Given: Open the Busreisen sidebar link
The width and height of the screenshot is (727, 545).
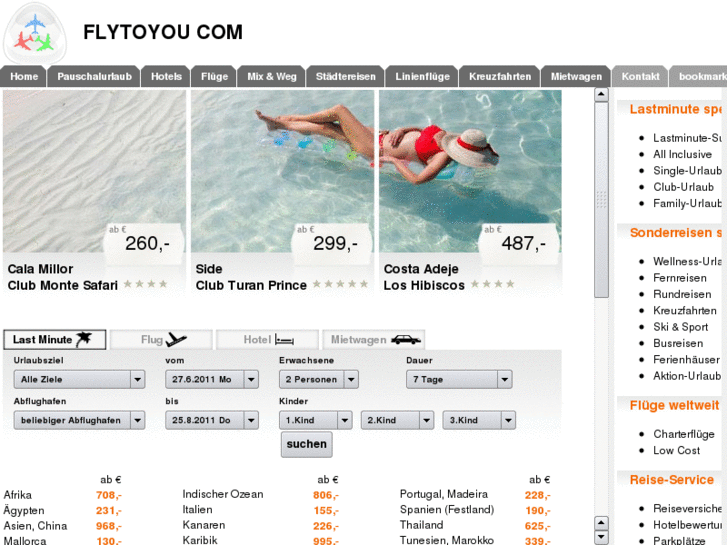Looking at the screenshot, I should pyautogui.click(x=678, y=343).
